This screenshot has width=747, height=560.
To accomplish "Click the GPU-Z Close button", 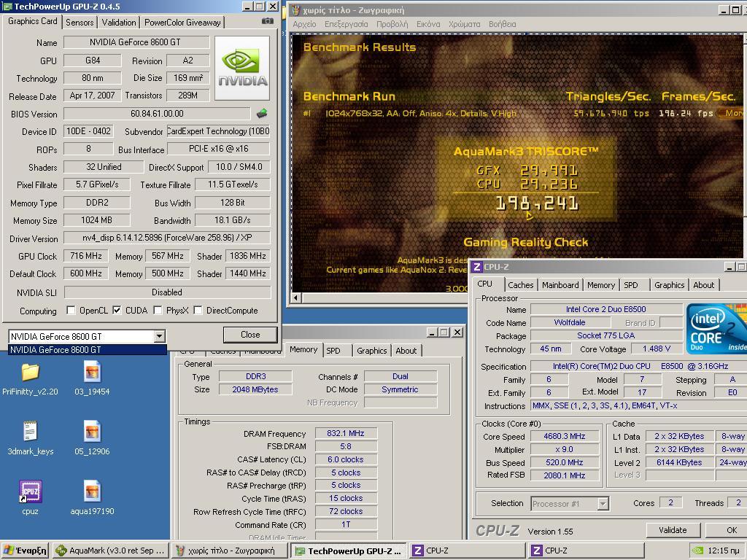I will (250, 335).
